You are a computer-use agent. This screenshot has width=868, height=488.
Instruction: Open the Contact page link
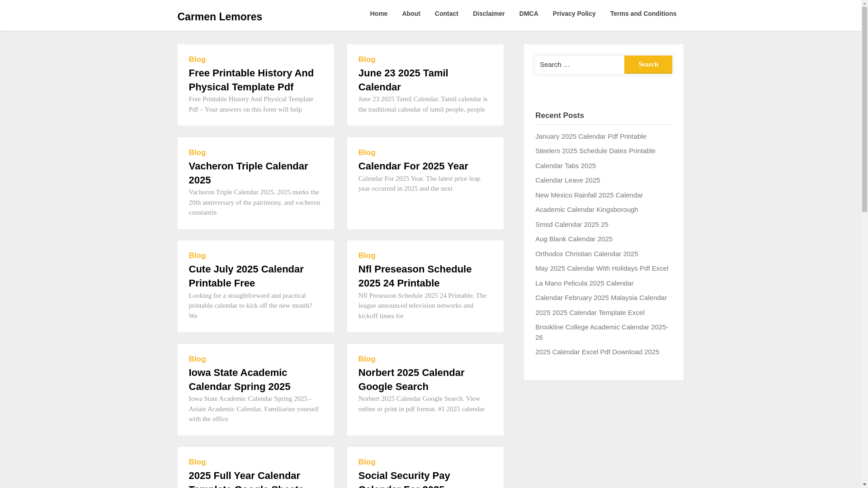(446, 14)
